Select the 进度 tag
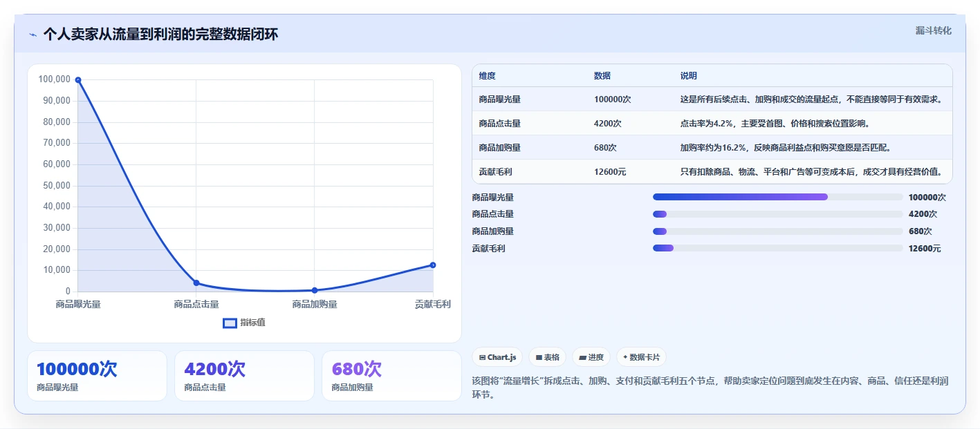980x429 pixels. (x=591, y=357)
